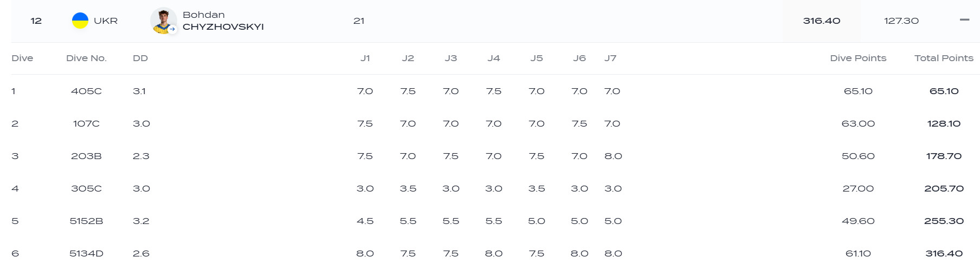Click the 127.30 value in athlete row
The height and width of the screenshot is (270, 980).
901,21
